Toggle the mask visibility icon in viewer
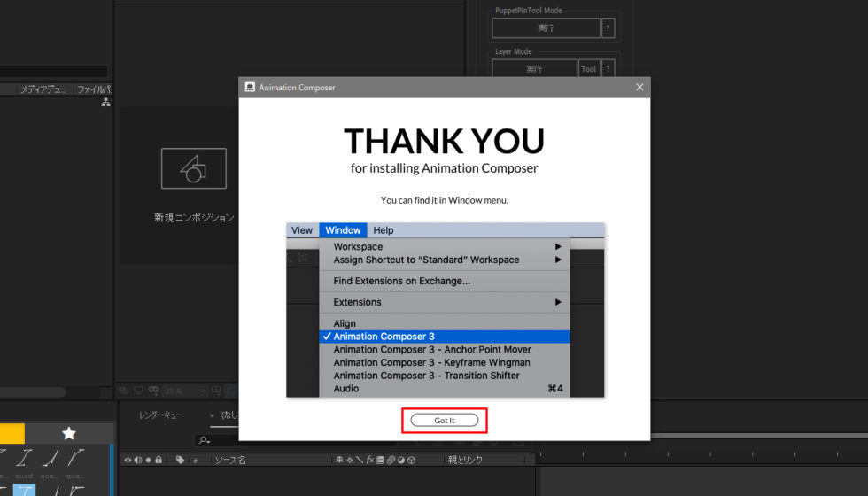The height and width of the screenshot is (496, 868). [153, 391]
